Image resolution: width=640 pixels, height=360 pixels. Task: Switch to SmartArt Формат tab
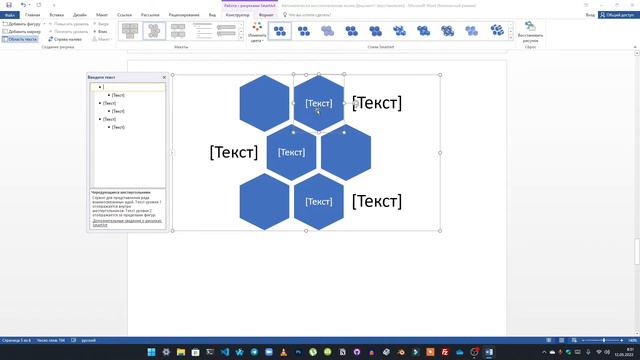coord(266,15)
